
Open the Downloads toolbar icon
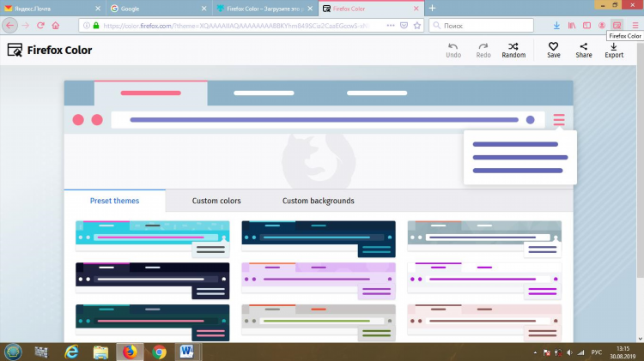pos(556,26)
